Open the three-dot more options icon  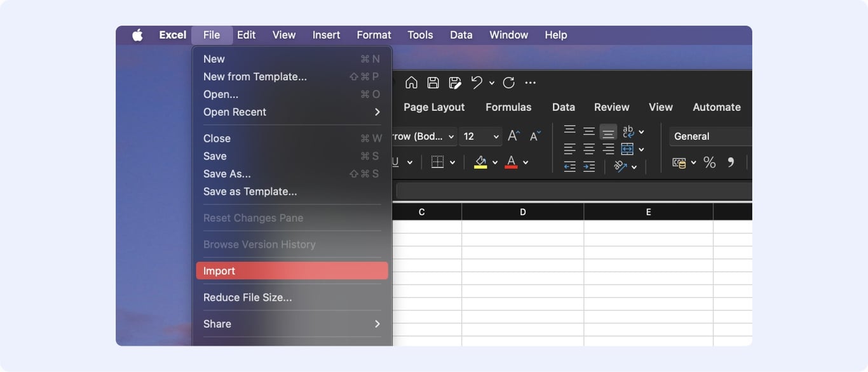coord(531,83)
